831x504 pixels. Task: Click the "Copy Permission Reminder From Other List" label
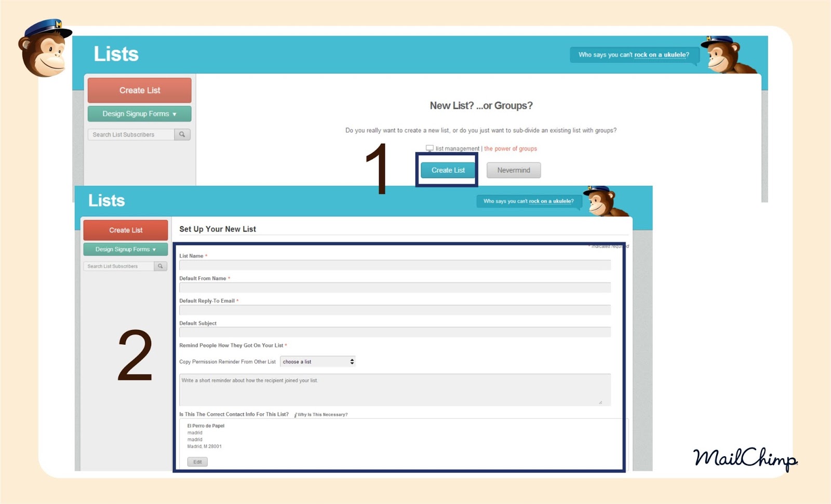[x=227, y=362]
